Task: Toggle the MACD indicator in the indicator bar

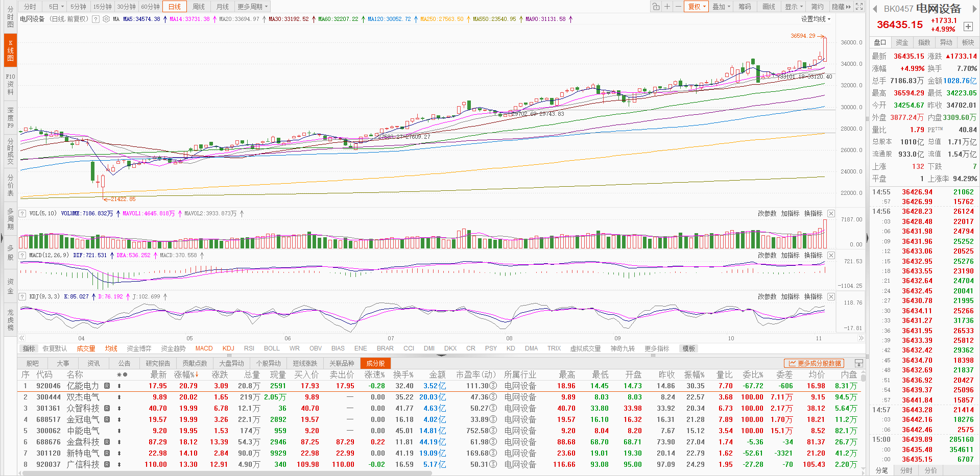Action: tap(204, 348)
